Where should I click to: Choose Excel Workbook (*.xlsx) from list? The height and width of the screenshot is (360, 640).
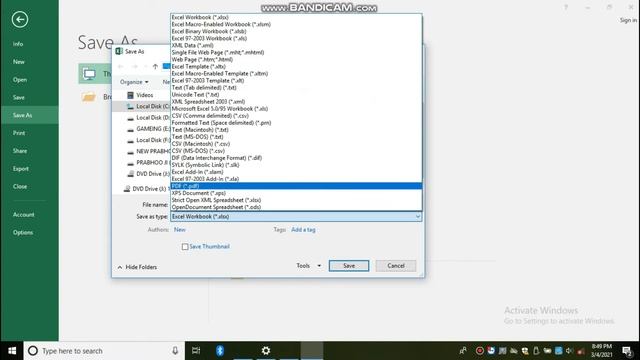[296, 17]
